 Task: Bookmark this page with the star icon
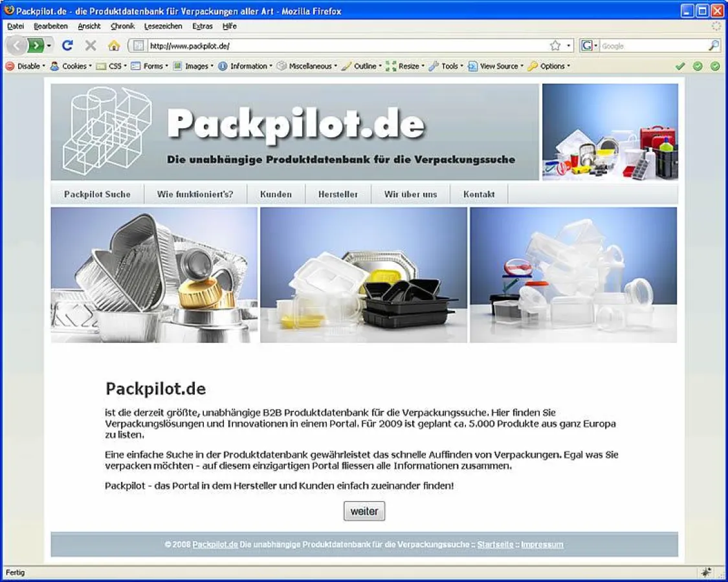click(555, 46)
